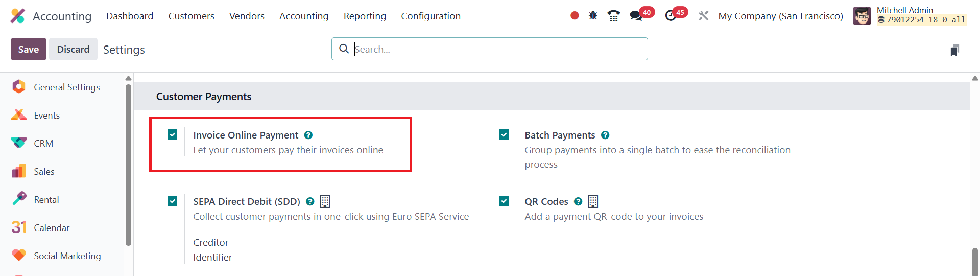
Task: Toggle the Batch Payments checkbox
Action: (x=504, y=135)
